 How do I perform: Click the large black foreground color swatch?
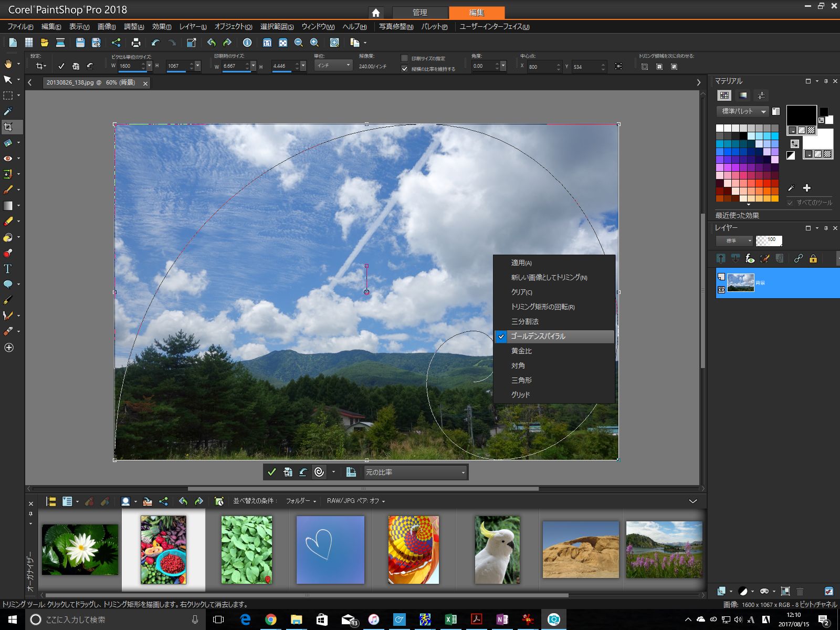801,115
